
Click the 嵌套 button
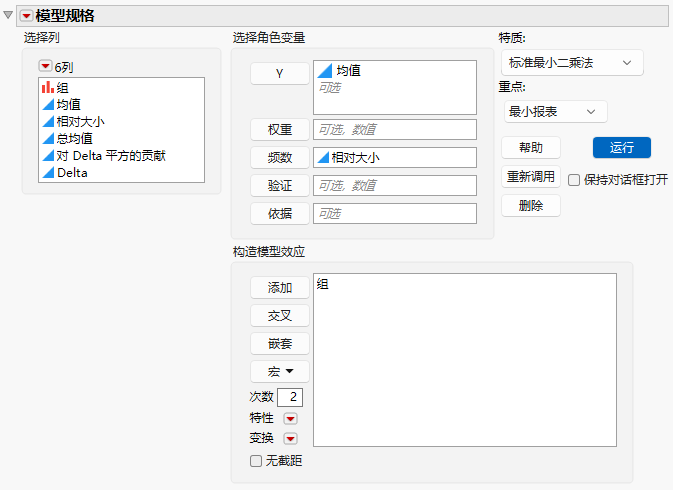pyautogui.click(x=280, y=343)
